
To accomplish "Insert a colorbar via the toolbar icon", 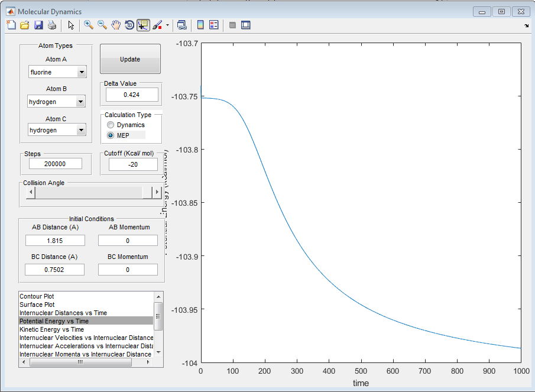I will point(200,25).
